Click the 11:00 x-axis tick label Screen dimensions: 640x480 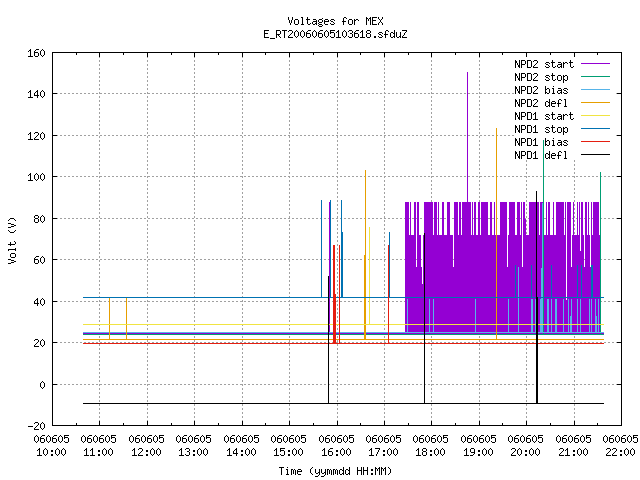pyautogui.click(x=98, y=452)
